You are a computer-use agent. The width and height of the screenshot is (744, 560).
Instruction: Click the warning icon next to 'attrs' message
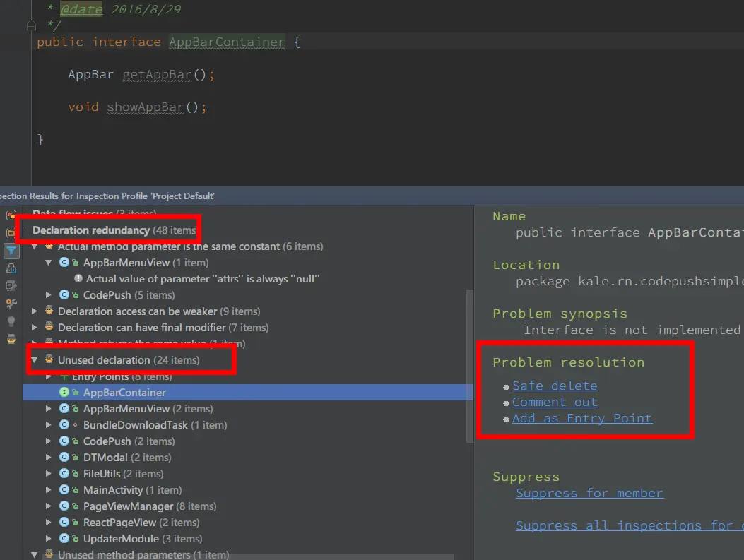[x=78, y=278]
